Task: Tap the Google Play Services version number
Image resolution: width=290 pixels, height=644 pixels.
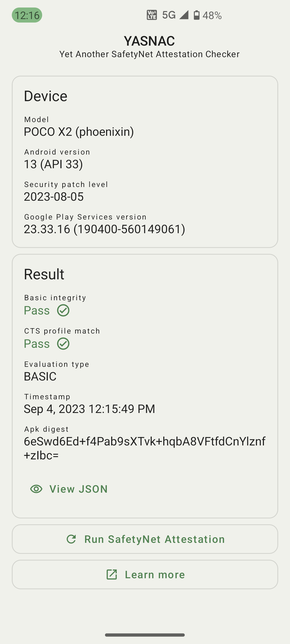Action: tap(104, 229)
